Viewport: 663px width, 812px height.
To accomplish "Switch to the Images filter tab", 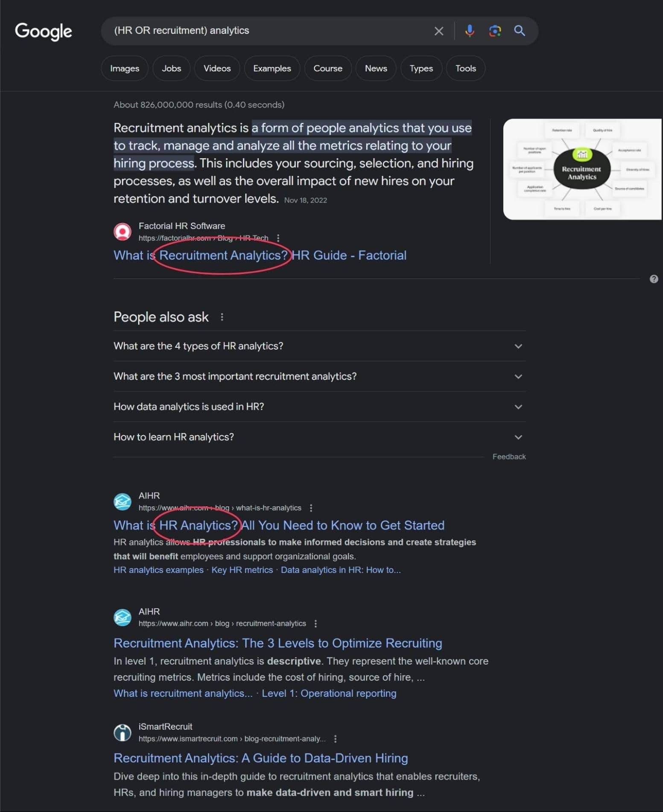I will (125, 68).
